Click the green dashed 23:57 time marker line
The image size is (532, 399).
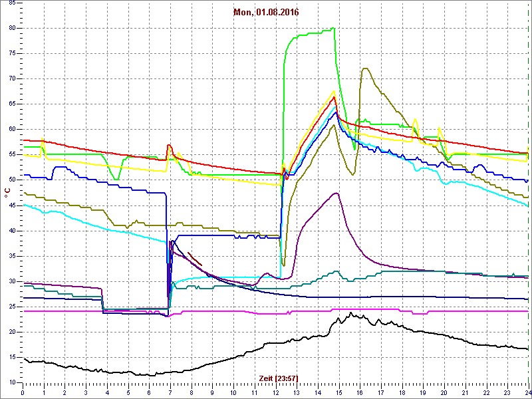coord(529,194)
